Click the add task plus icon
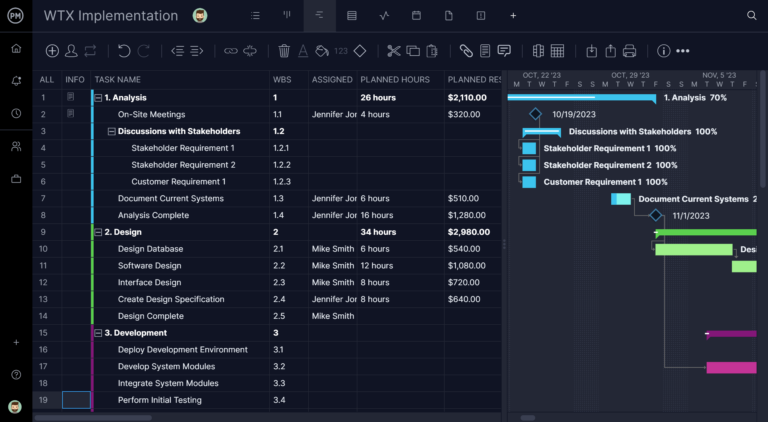The width and height of the screenshot is (768, 422). (x=52, y=51)
